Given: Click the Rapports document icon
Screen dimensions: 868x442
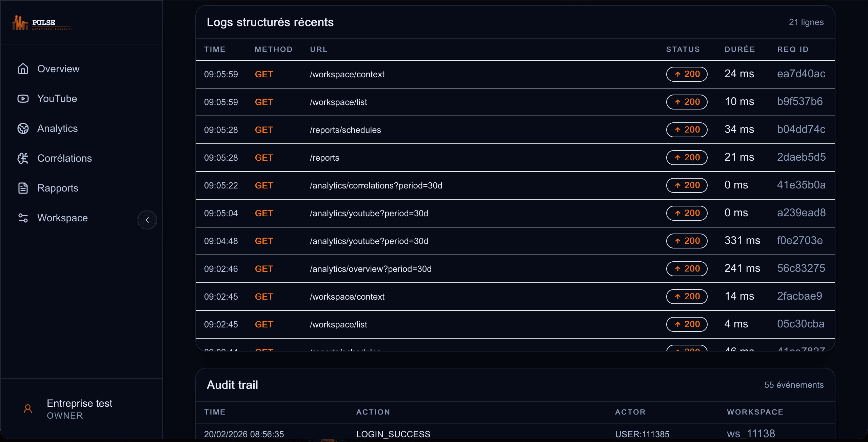Looking at the screenshot, I should 23,188.
